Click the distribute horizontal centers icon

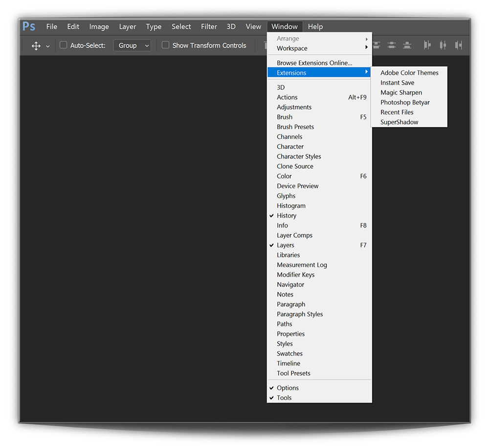click(443, 45)
